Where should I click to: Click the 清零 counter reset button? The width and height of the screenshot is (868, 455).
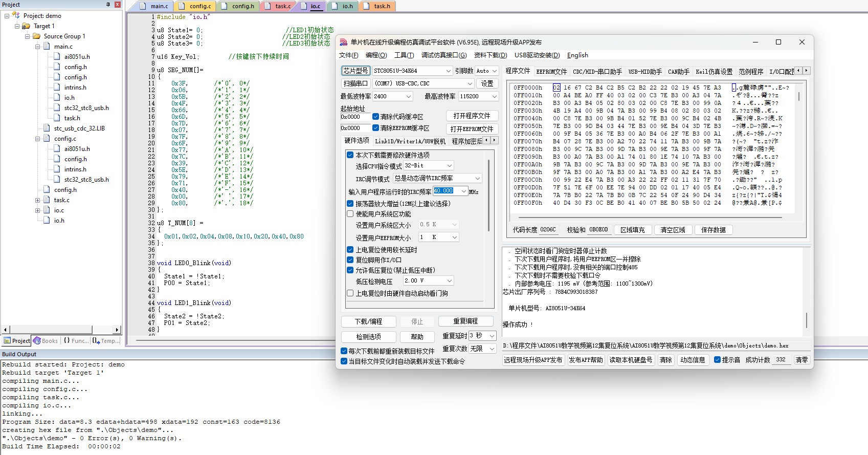coord(802,360)
